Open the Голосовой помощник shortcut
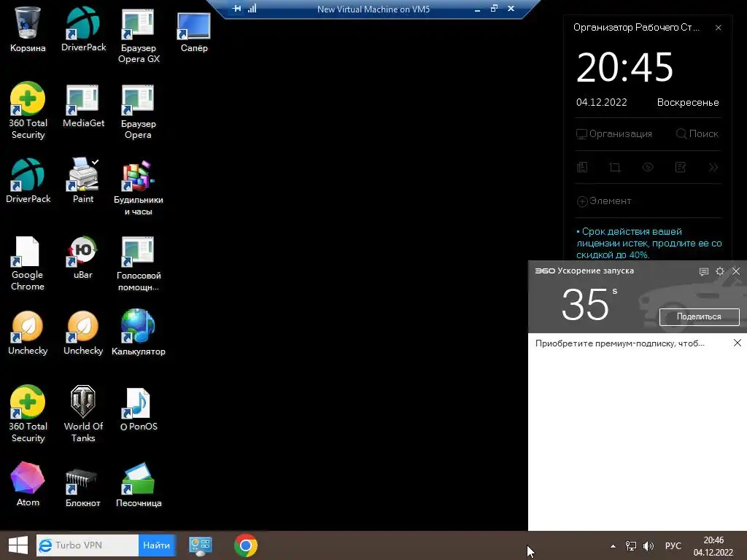 pyautogui.click(x=139, y=262)
